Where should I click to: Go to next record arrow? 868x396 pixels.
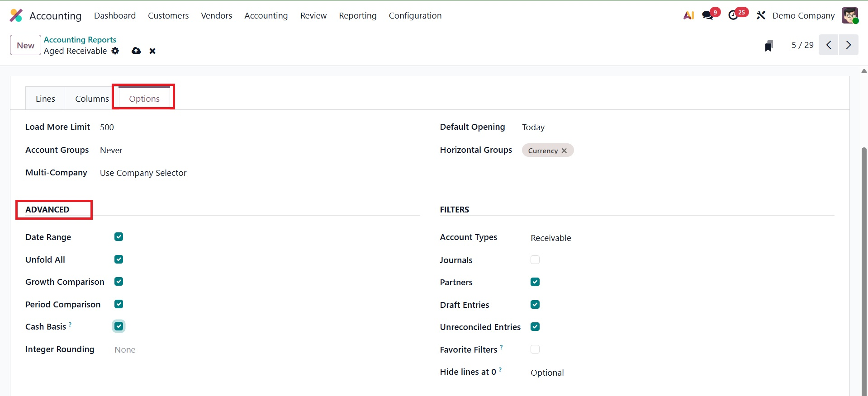pos(849,45)
